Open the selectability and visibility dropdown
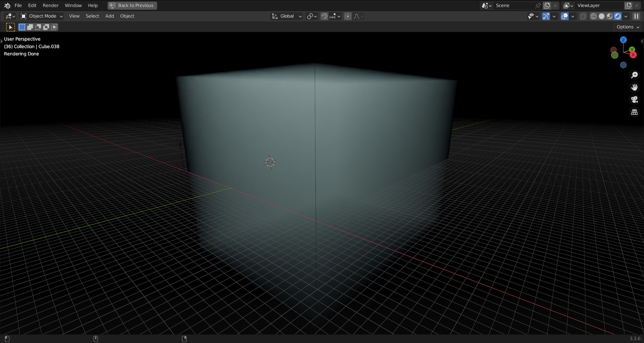This screenshot has width=644, height=343. (533, 16)
